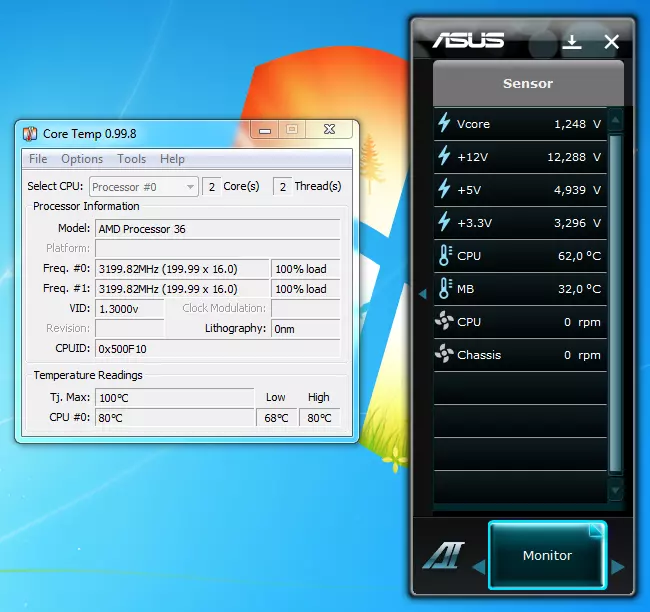Click the Monitor button in ASUS panel
The height and width of the screenshot is (612, 650).
tap(547, 555)
